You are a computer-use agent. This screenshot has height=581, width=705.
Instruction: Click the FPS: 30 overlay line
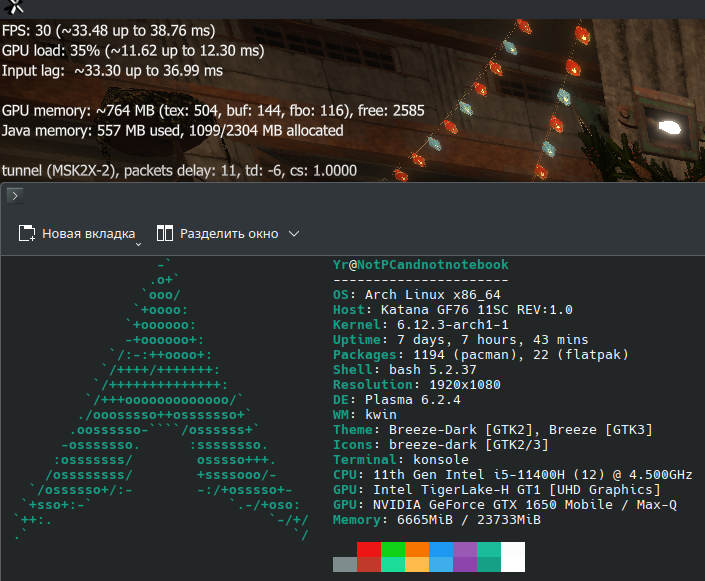(108, 30)
